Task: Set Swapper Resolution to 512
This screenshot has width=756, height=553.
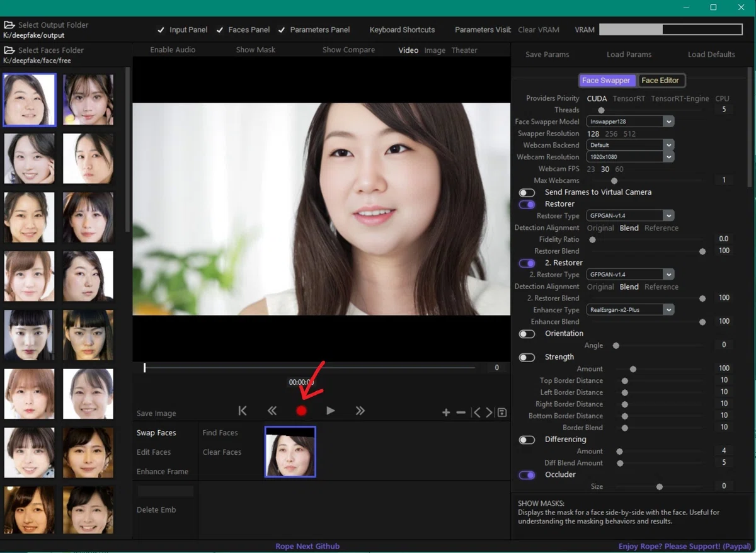Action: (629, 134)
